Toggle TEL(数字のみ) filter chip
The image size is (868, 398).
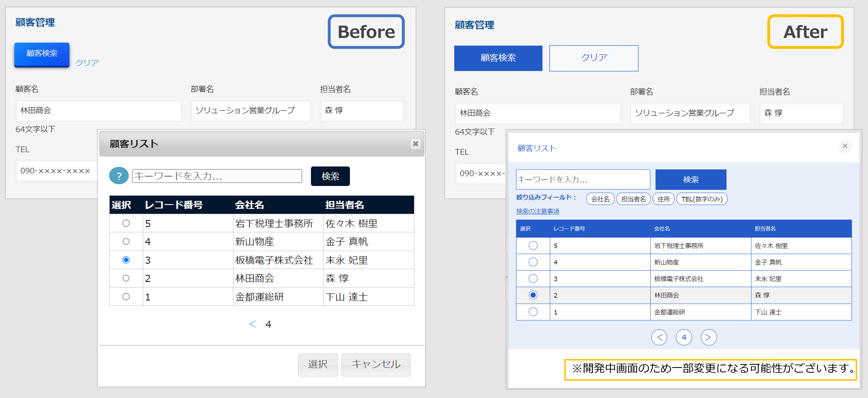(x=702, y=199)
